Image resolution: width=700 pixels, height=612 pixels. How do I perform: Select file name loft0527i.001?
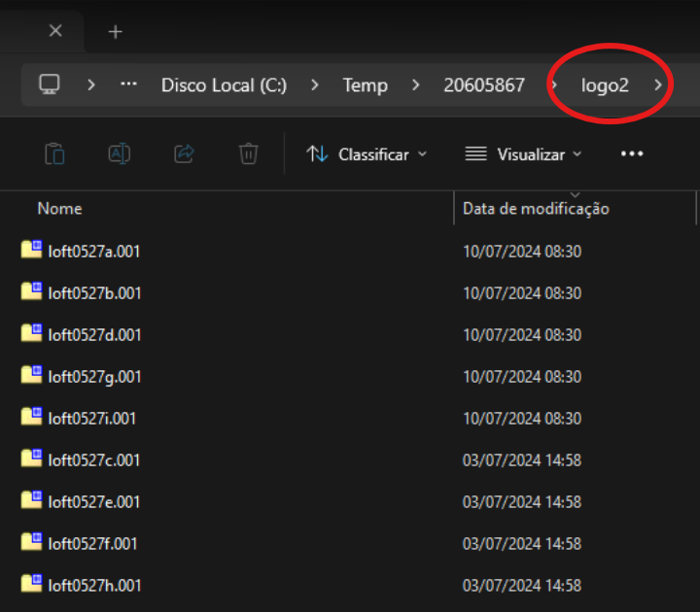point(92,419)
